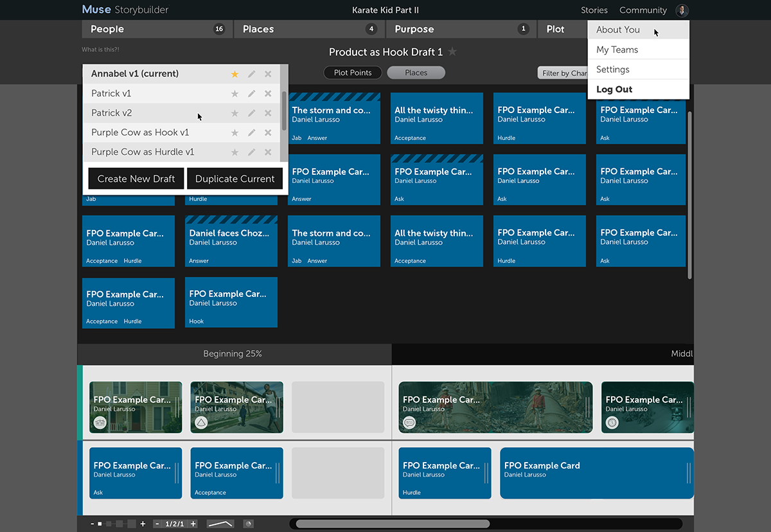Remove Purple Cow as Hook v1 with X
This screenshot has height=532, width=771.
click(x=268, y=133)
